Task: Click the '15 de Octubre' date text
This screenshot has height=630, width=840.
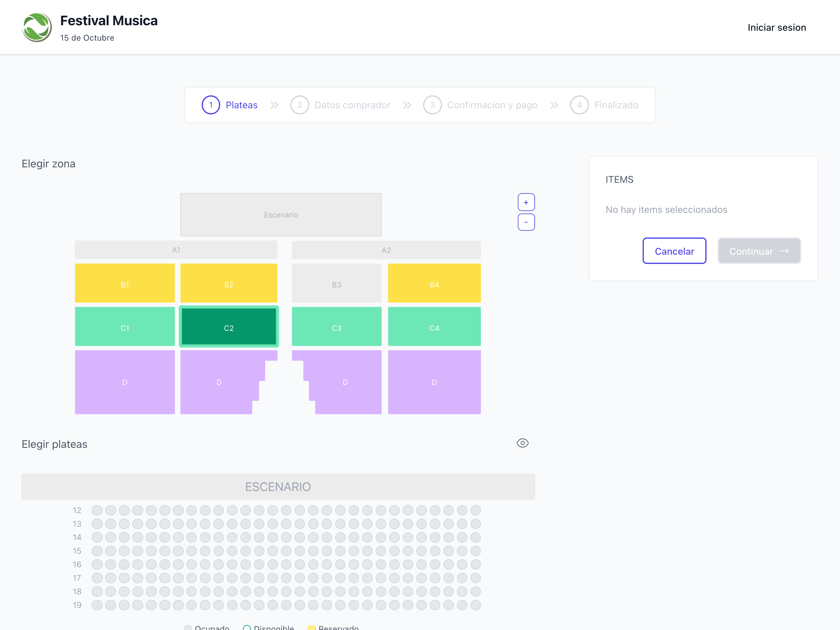Action: click(x=87, y=38)
